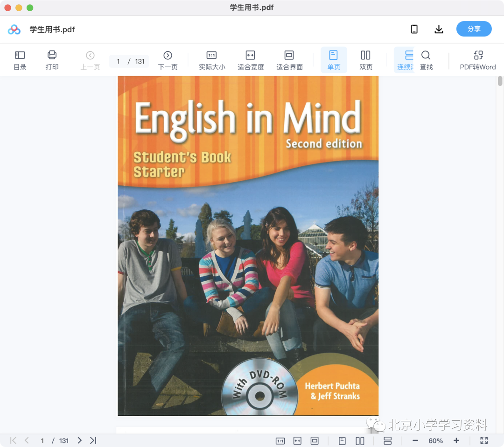Download the file via download icon

pyautogui.click(x=439, y=29)
